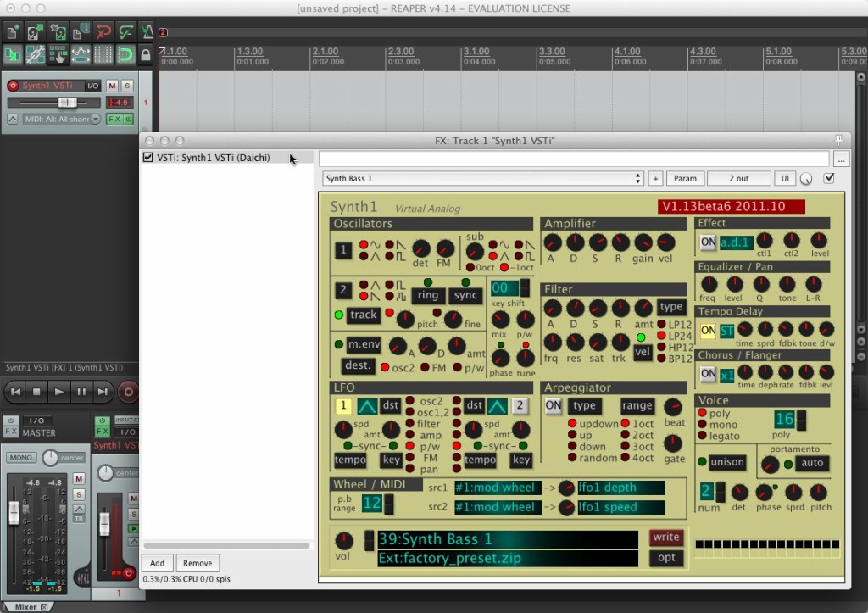Click the green FX button on track

(x=114, y=119)
